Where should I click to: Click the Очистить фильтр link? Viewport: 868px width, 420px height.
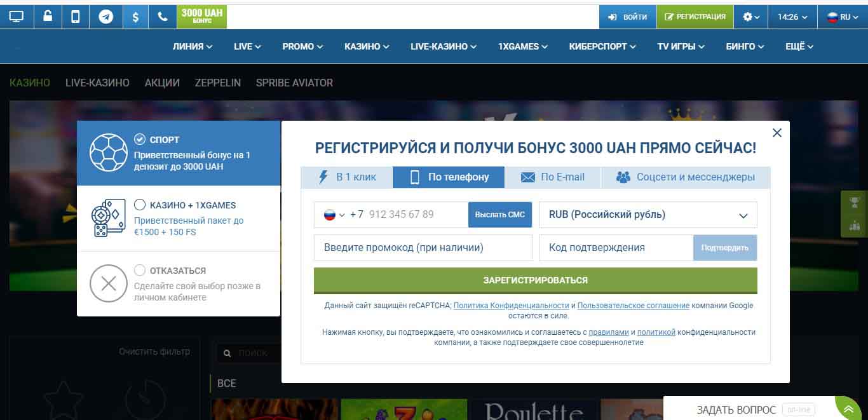pos(154,351)
